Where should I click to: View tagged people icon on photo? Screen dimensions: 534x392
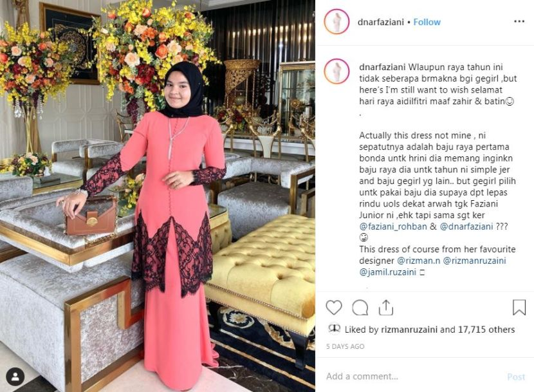15,377
